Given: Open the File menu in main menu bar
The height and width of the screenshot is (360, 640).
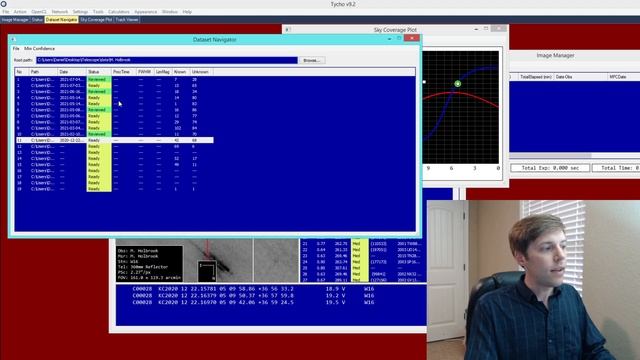Looking at the screenshot, I should point(6,12).
